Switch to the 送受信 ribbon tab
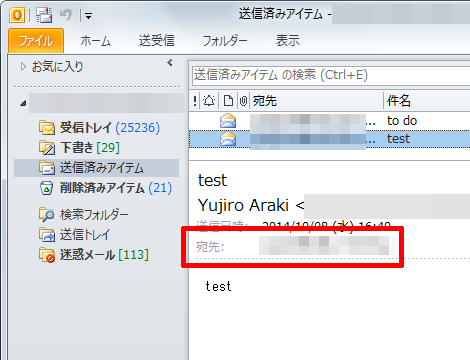 [x=156, y=41]
